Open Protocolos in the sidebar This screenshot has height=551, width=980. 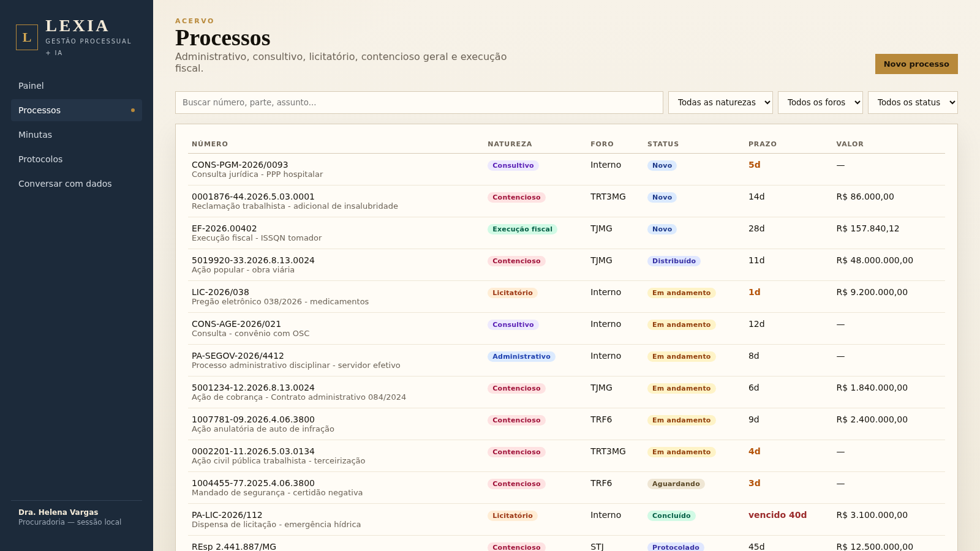click(77, 159)
